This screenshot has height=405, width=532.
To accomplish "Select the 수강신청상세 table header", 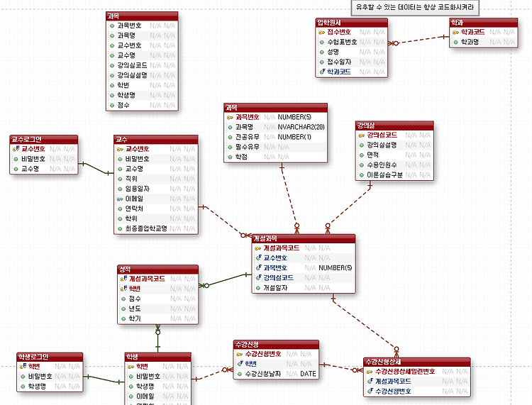I will (x=417, y=362).
